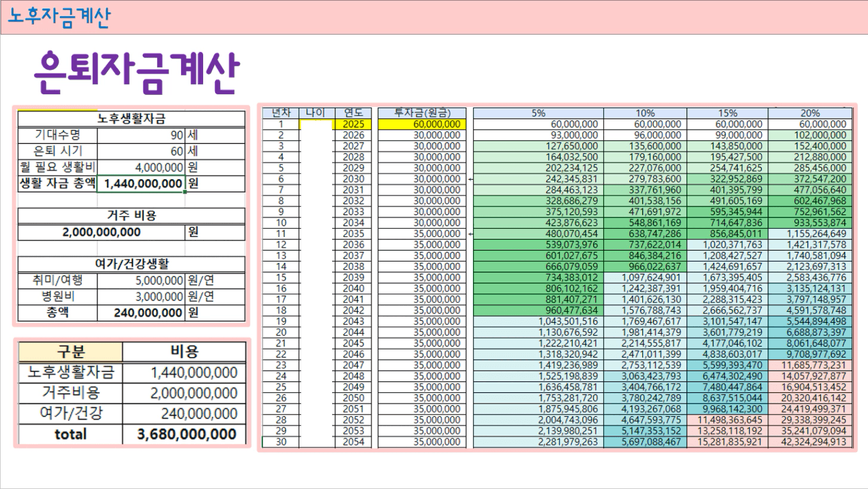Image resolution: width=868 pixels, height=489 pixels.
Task: Select the 년차 column header
Action: [280, 113]
